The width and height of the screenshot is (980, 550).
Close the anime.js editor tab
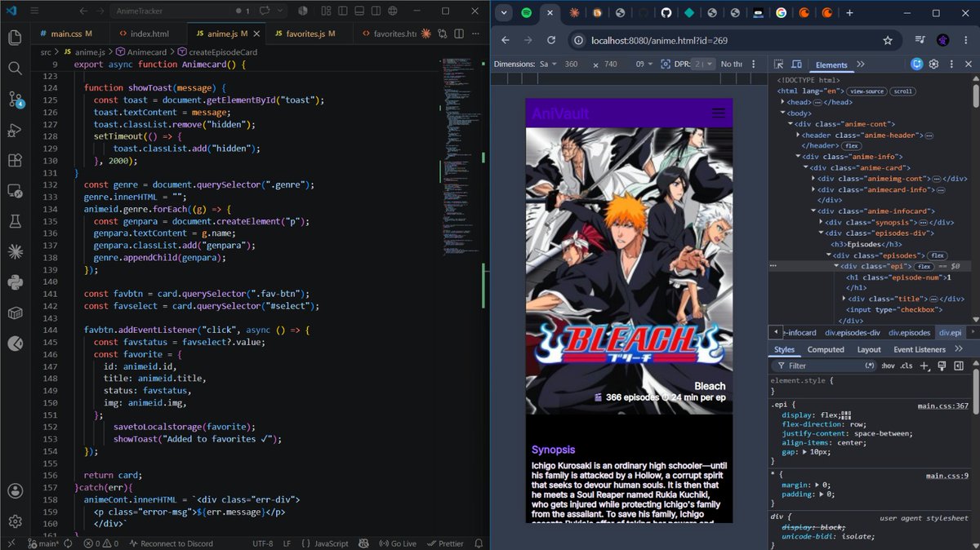click(256, 33)
